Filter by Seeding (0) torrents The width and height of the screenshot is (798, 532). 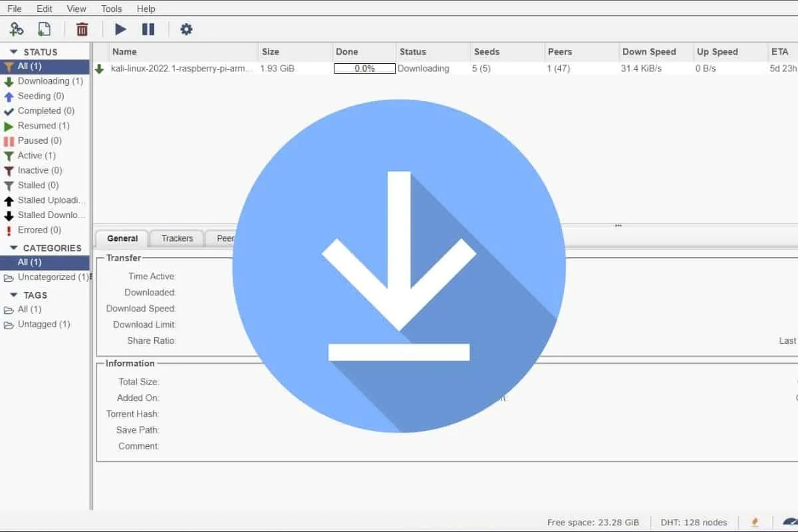click(45, 96)
